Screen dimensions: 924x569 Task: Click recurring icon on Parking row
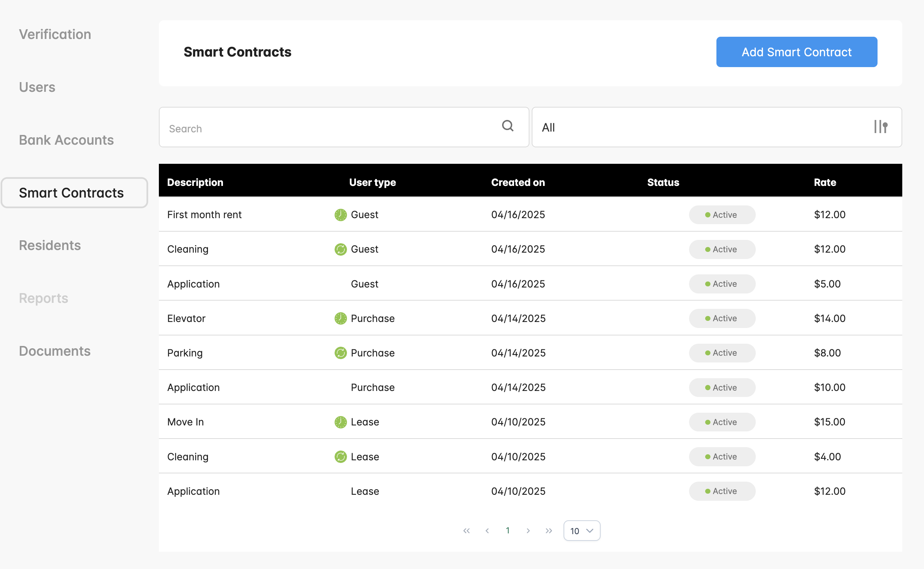pos(340,353)
